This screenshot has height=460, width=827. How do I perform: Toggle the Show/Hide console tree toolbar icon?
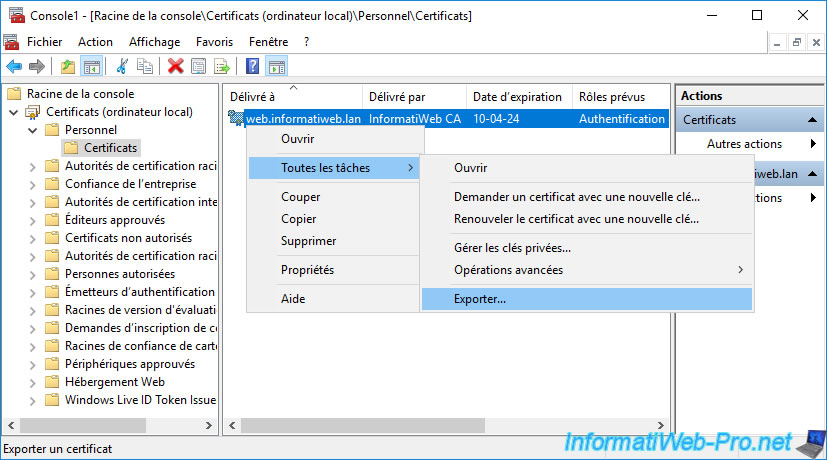(91, 67)
